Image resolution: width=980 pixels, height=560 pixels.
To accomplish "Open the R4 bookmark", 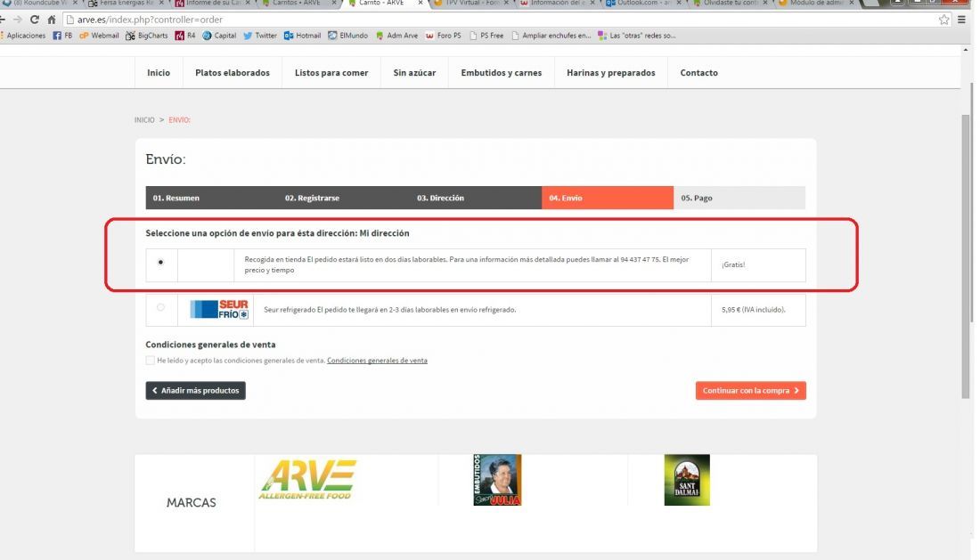I will tap(185, 36).
